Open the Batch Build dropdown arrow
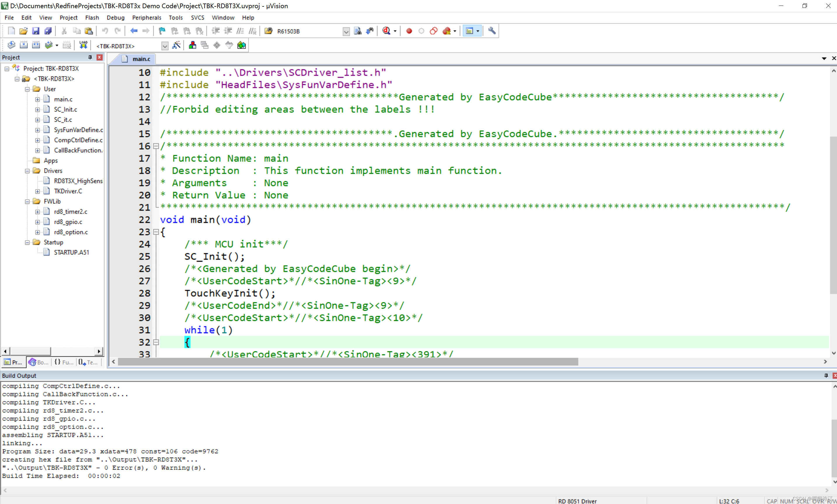This screenshot has width=837, height=504. [x=57, y=46]
